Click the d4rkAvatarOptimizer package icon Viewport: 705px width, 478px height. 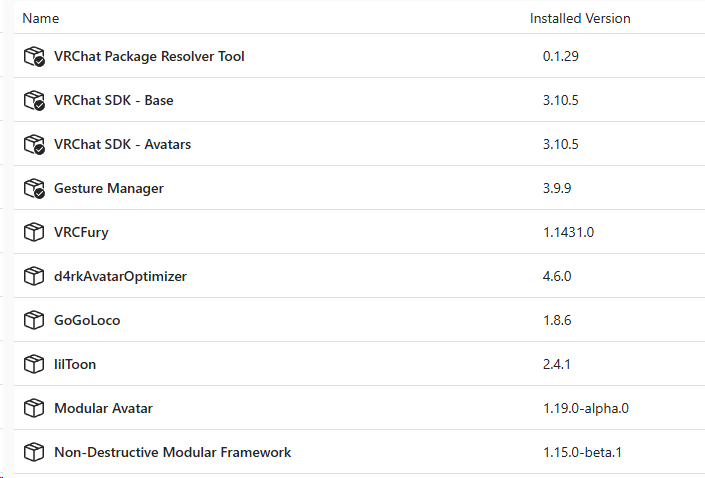click(x=34, y=276)
